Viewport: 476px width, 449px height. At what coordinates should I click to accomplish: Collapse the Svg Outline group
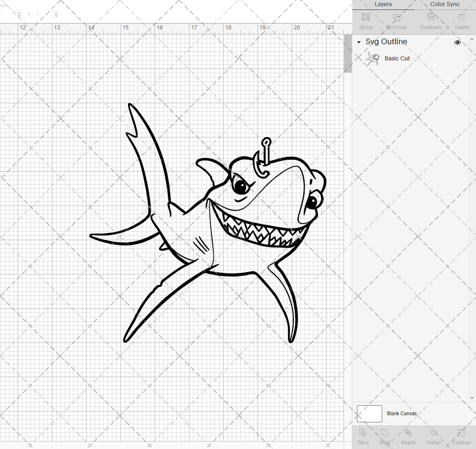pos(358,42)
